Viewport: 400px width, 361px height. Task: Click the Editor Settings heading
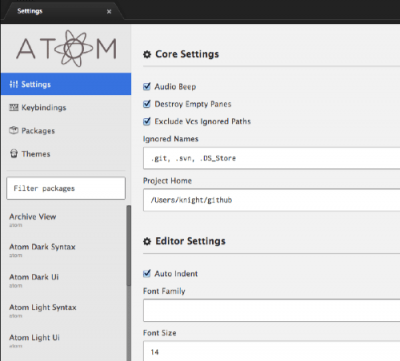(190, 241)
